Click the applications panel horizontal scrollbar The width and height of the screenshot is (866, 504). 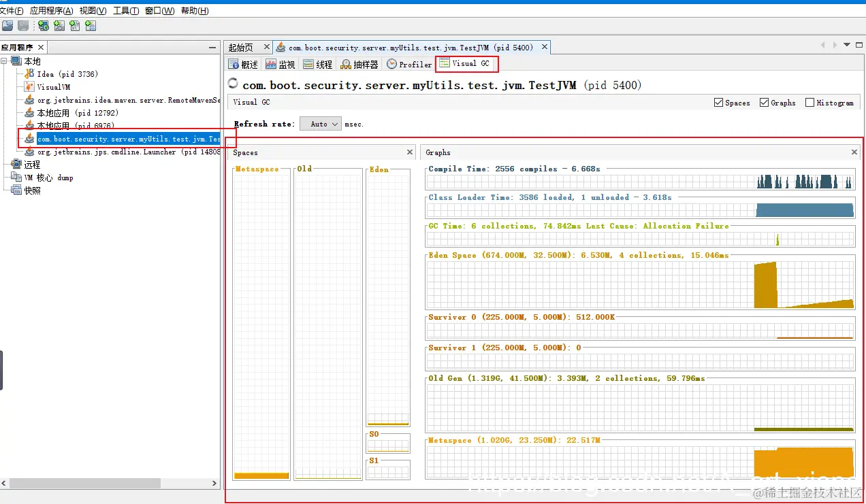[x=85, y=483]
